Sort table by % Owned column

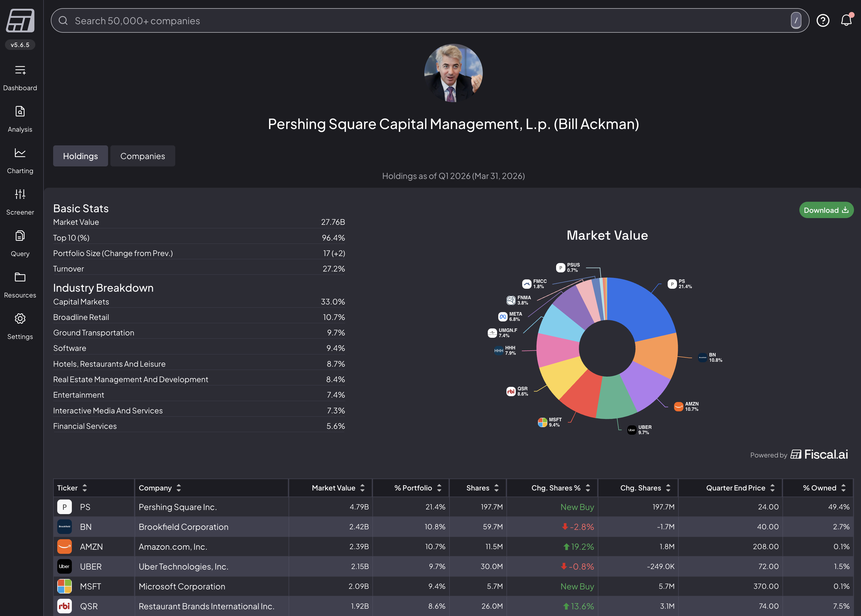843,488
